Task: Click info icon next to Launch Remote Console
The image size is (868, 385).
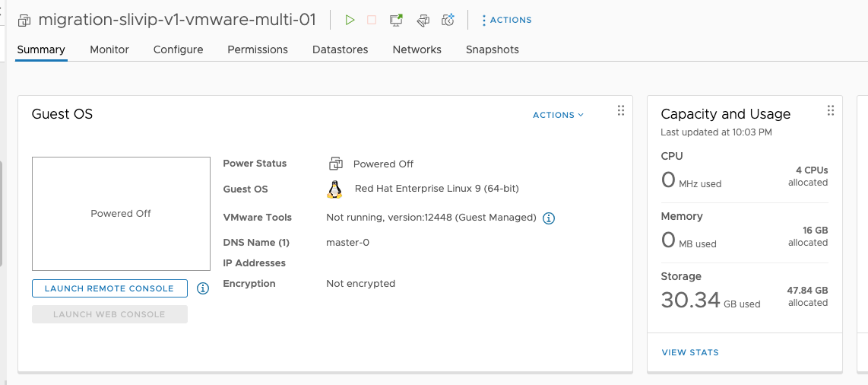Action: click(203, 288)
